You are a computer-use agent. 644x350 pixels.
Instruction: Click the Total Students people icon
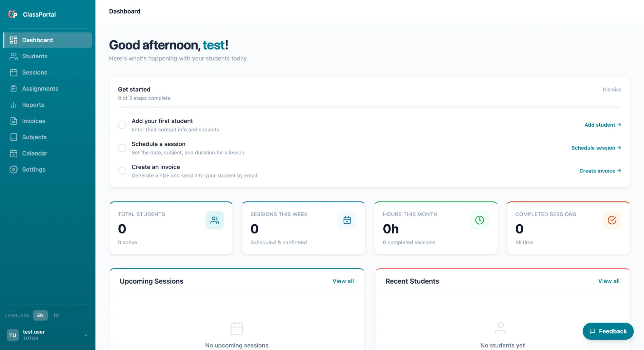[x=215, y=220]
